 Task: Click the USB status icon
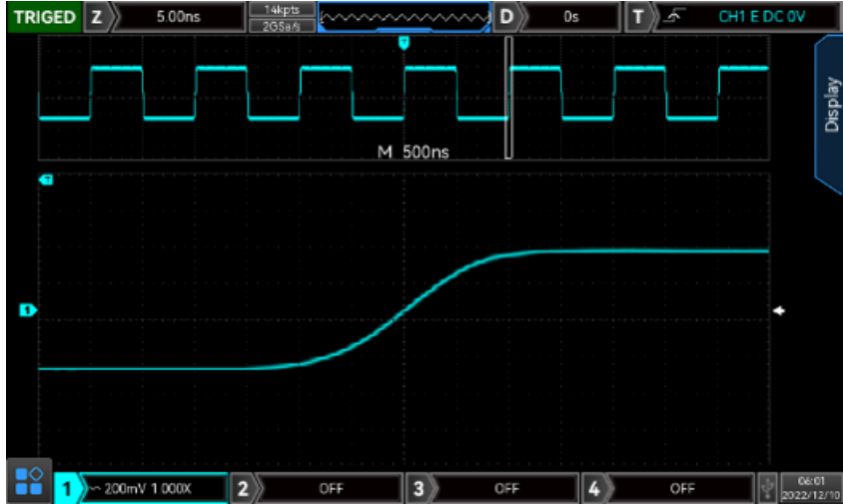pyautogui.click(x=766, y=489)
